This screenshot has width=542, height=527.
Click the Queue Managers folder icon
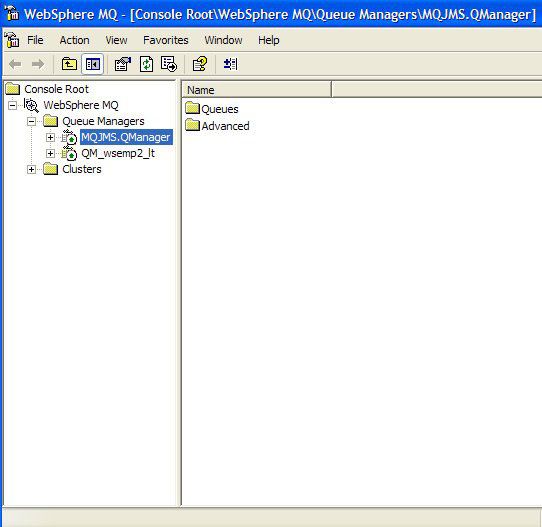pos(50,121)
